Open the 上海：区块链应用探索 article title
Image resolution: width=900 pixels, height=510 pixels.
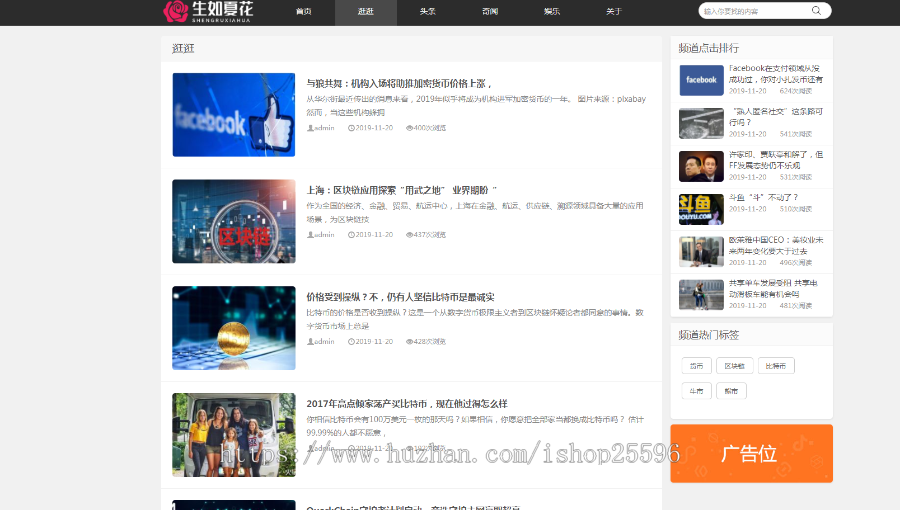click(x=401, y=190)
